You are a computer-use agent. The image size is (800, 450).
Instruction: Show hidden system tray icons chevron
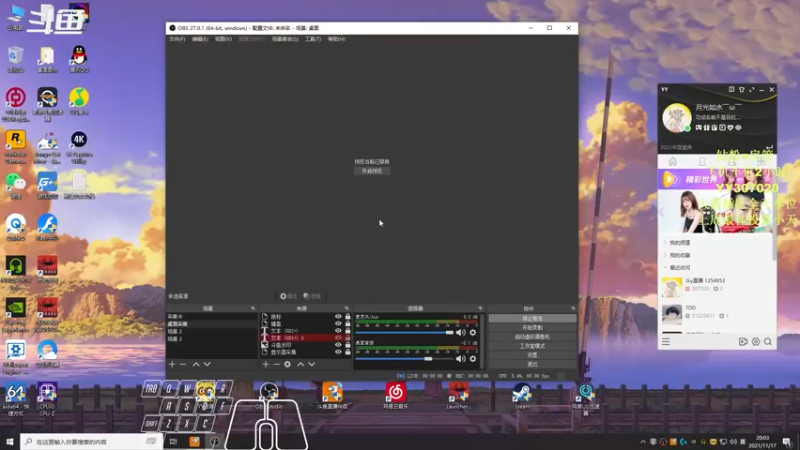coord(643,442)
